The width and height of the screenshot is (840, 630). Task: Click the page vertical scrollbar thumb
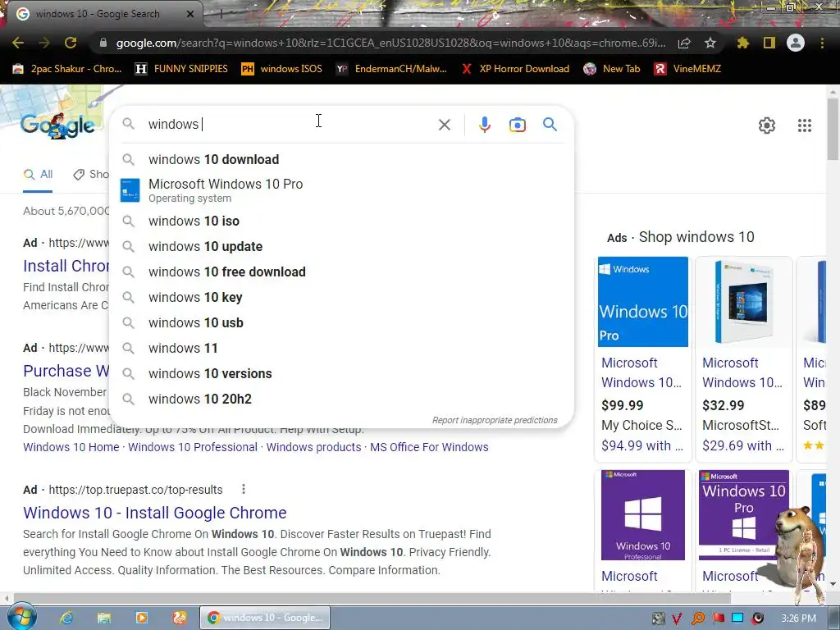click(833, 129)
